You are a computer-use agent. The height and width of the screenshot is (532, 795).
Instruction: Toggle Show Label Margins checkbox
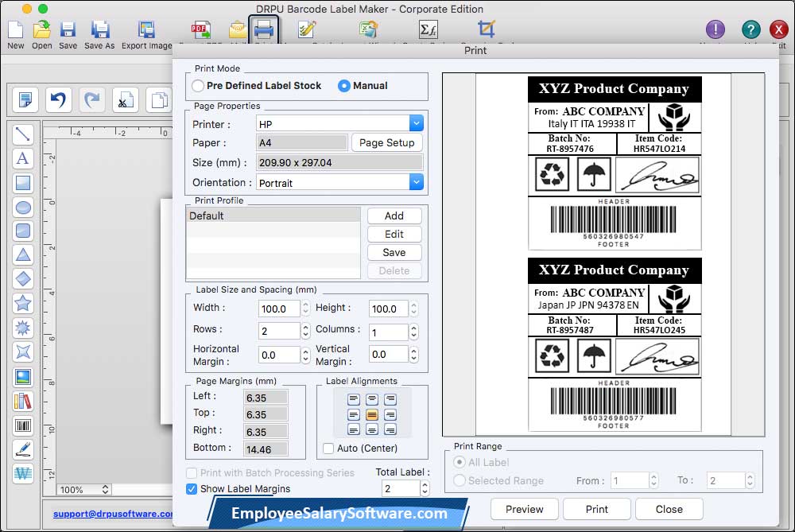[192, 489]
